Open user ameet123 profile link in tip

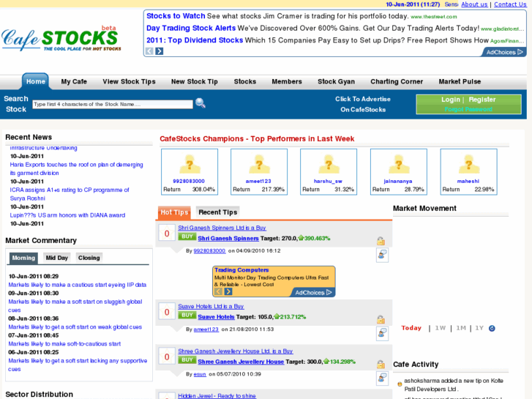[x=206, y=329]
